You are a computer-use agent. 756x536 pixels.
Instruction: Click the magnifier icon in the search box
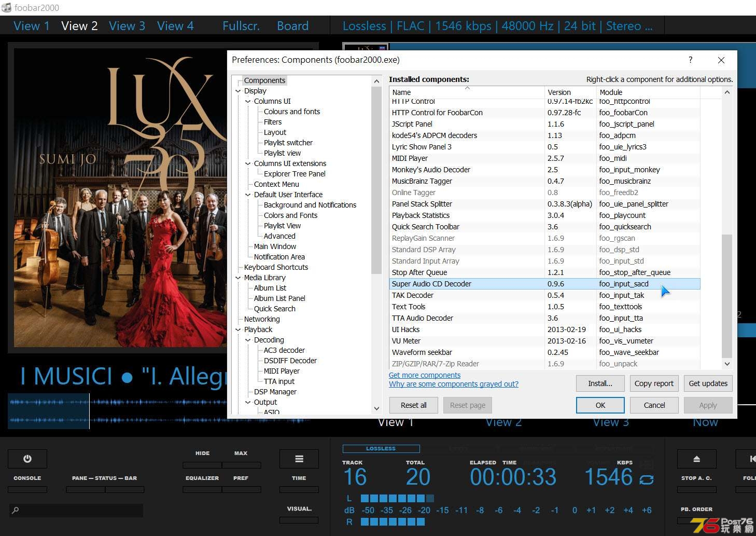click(x=16, y=510)
